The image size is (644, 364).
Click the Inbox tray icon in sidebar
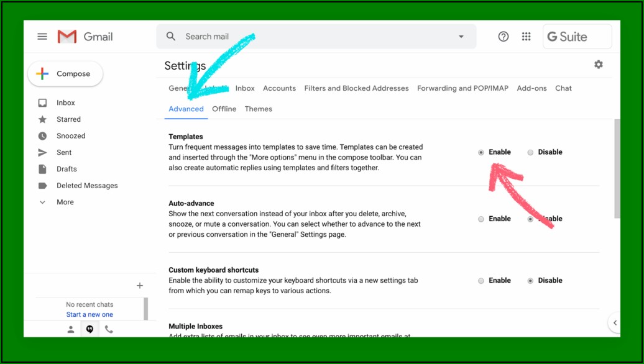tap(42, 102)
